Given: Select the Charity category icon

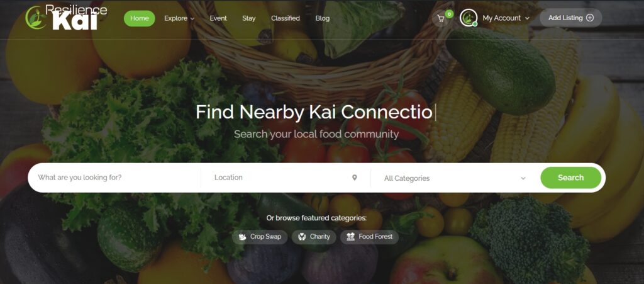Looking at the screenshot, I should coord(302,237).
